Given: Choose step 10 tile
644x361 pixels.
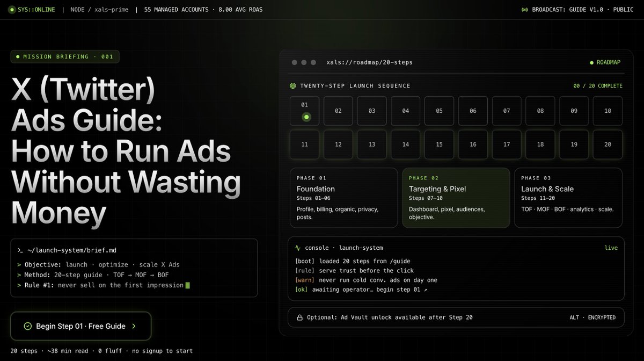Looking at the screenshot, I should [608, 111].
